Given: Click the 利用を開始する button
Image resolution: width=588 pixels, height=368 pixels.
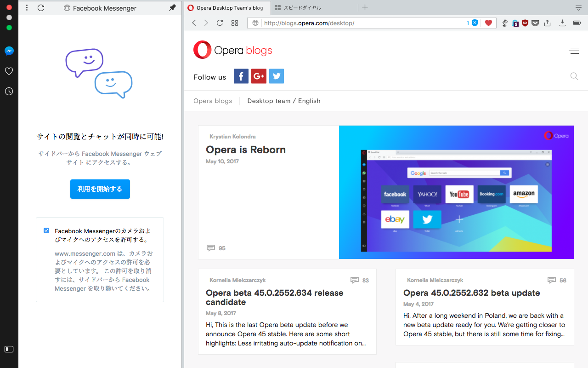Looking at the screenshot, I should [100, 189].
